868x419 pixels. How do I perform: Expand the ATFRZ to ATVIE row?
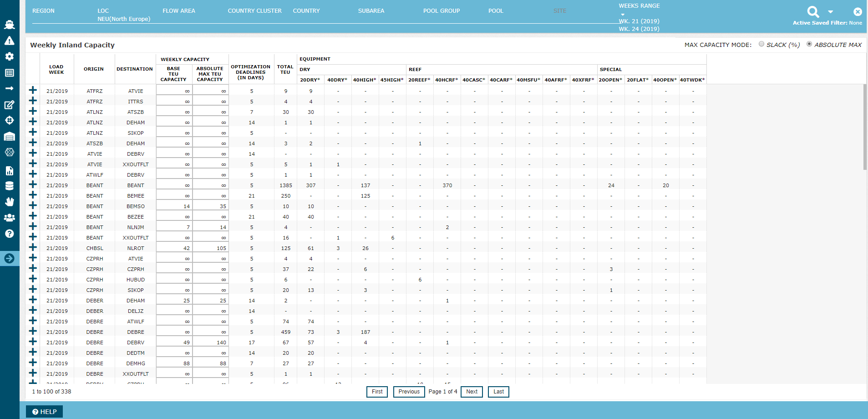(33, 90)
